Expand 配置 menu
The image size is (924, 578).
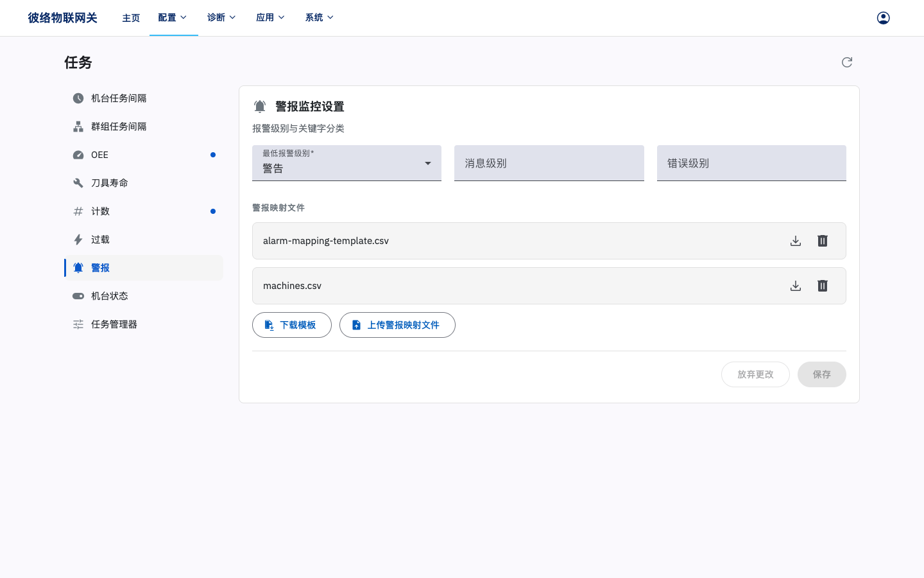point(173,18)
